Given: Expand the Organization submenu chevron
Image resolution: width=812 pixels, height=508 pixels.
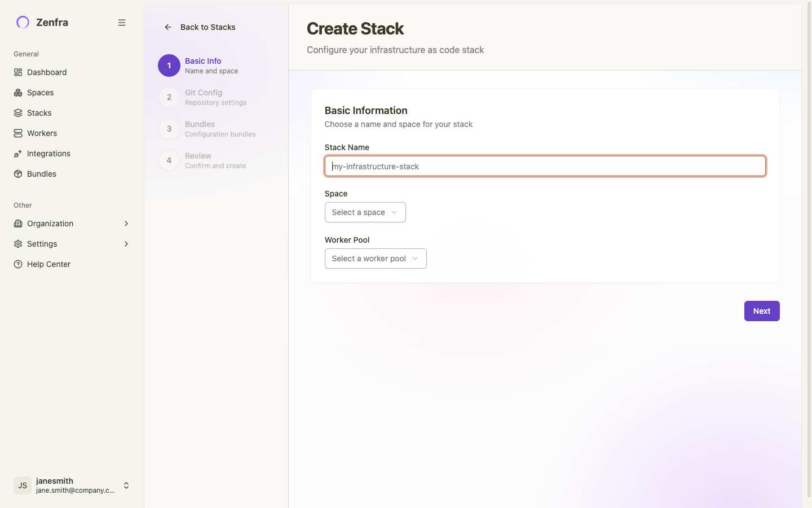Looking at the screenshot, I should (126, 224).
